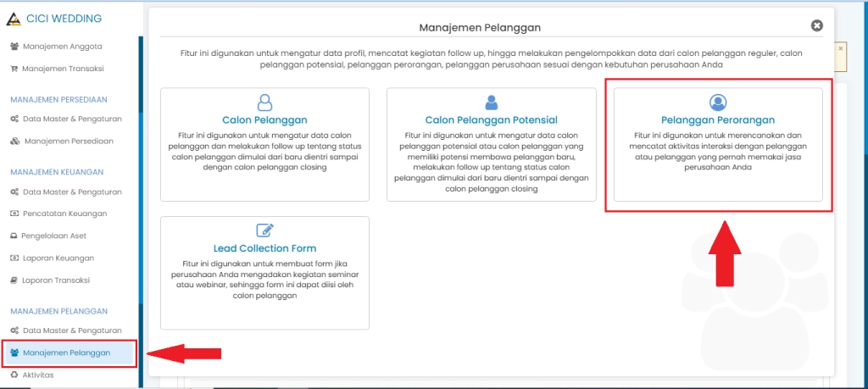Click the Manajemen Anggota users icon
This screenshot has height=389, width=868.
tap(15, 47)
